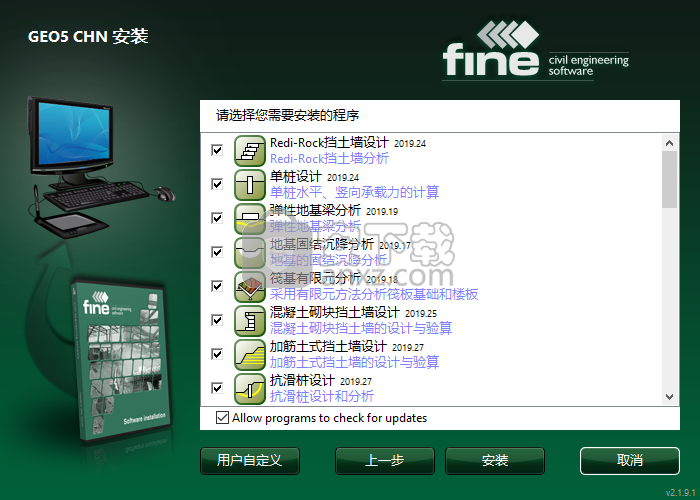Toggle the 加筋土式挡土墙设计 checkbox

pos(217,354)
